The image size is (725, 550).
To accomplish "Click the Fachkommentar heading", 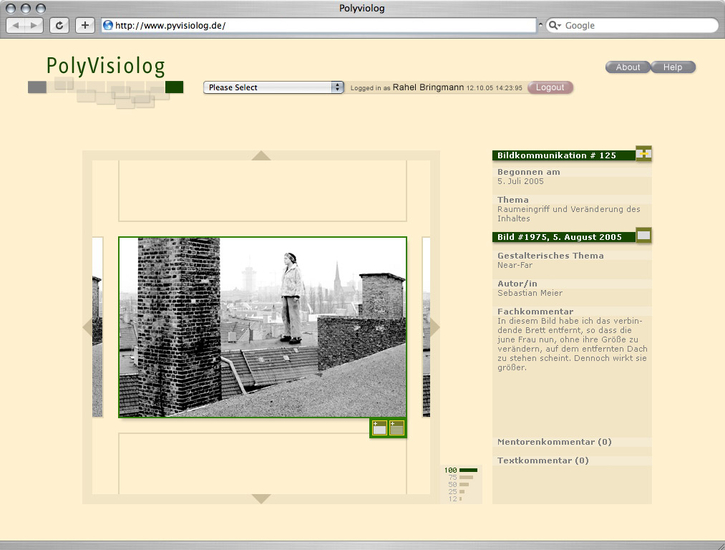I will [x=535, y=312].
